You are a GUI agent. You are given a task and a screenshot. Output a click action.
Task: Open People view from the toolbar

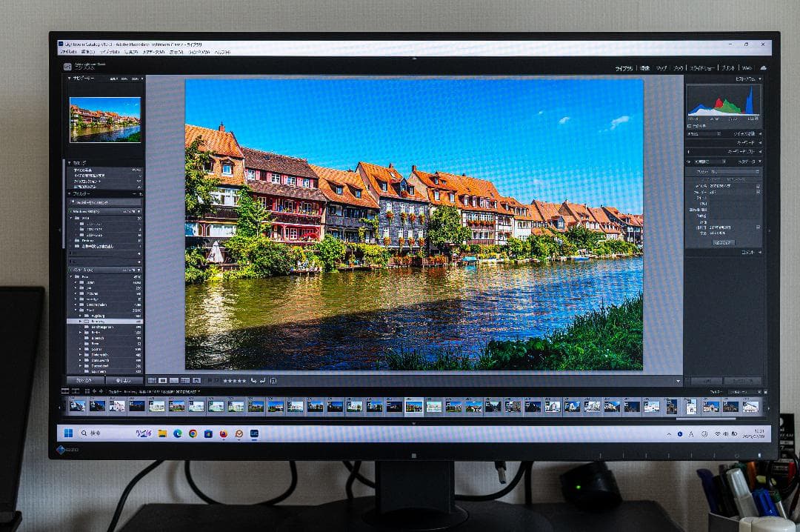(x=196, y=380)
